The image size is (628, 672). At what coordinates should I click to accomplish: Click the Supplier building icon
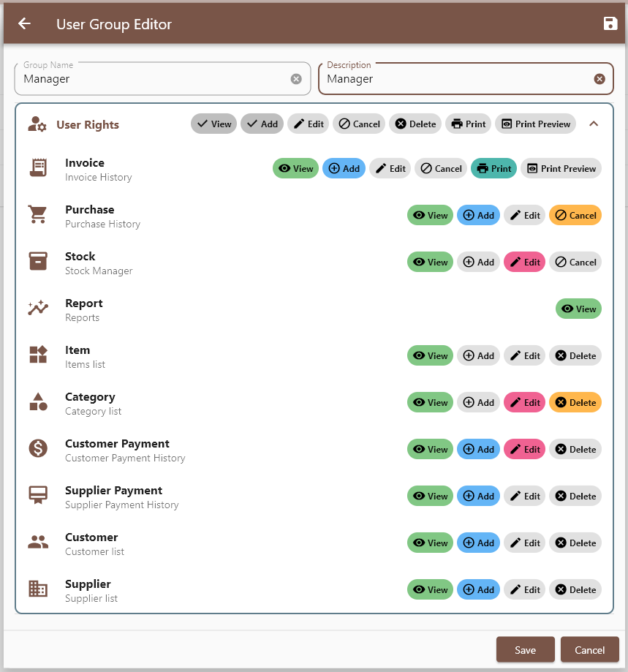coord(38,589)
